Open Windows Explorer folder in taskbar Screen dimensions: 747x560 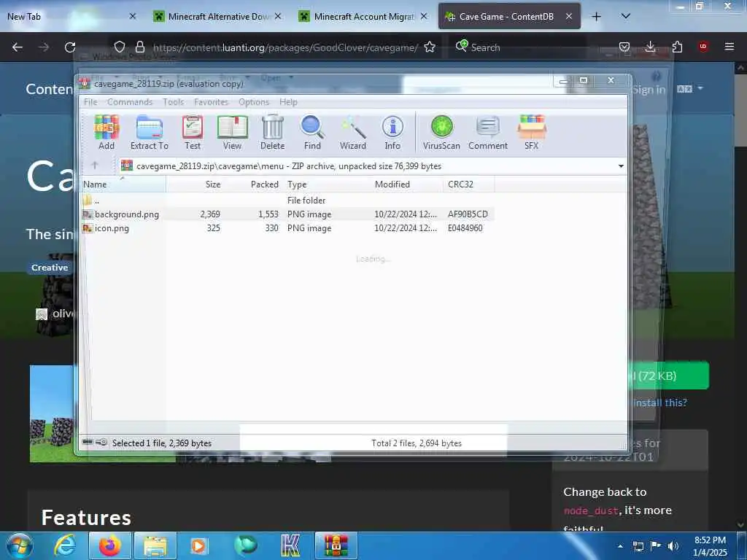(155, 545)
